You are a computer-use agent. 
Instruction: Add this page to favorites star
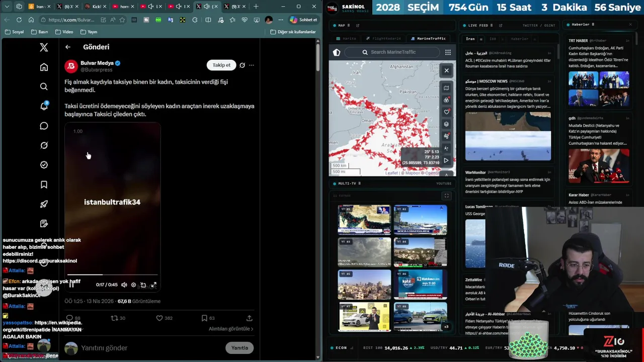122,20
